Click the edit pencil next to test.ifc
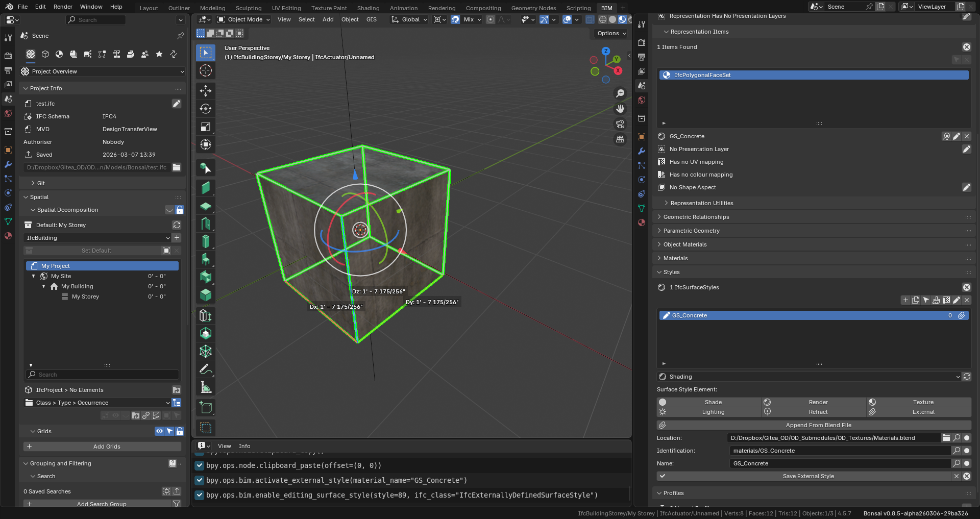The height and width of the screenshot is (519, 980). pos(176,104)
